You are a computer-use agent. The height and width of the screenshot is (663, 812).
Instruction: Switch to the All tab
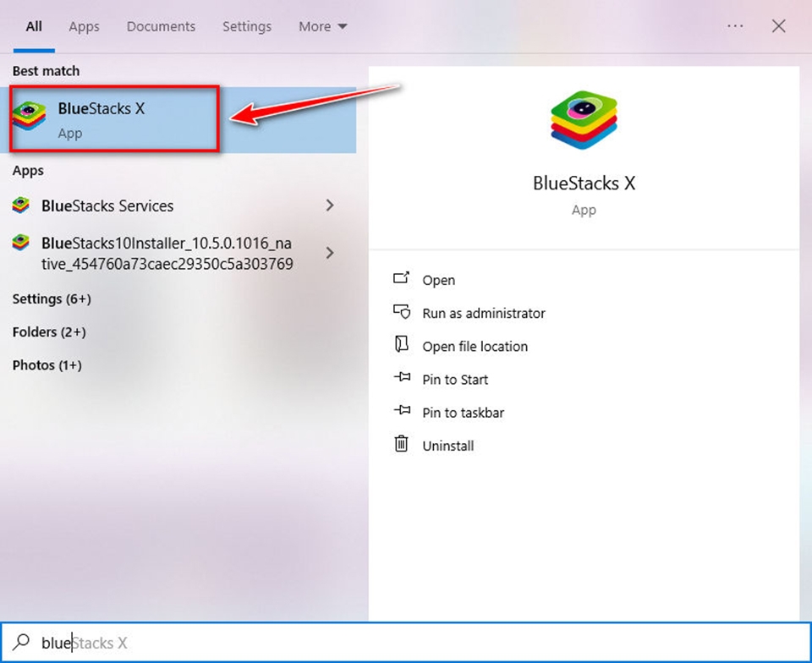pyautogui.click(x=34, y=26)
